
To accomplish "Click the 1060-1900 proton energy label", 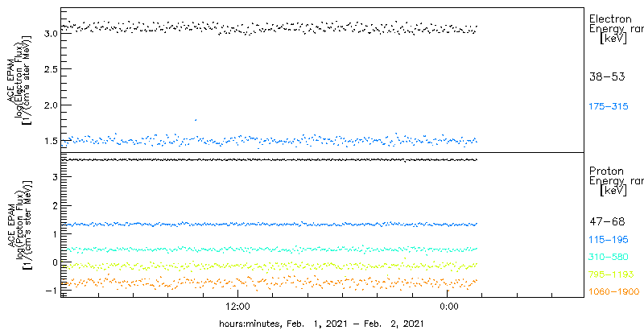I will pyautogui.click(x=614, y=292).
